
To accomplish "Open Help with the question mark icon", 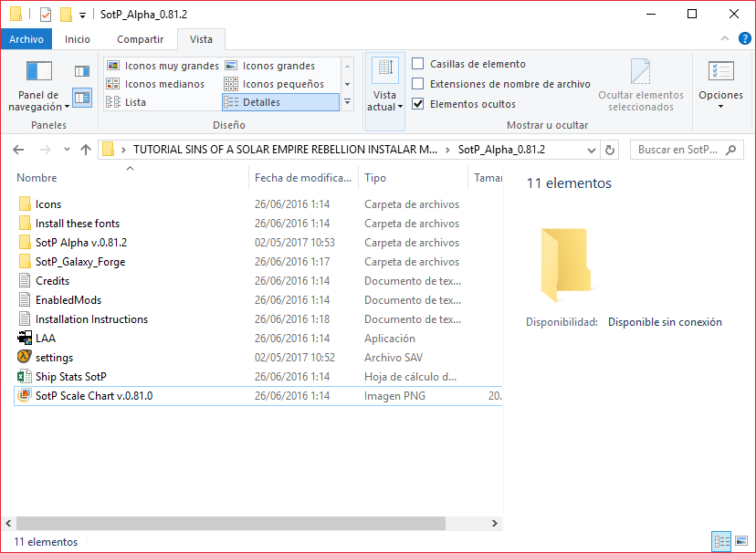I will [x=744, y=38].
